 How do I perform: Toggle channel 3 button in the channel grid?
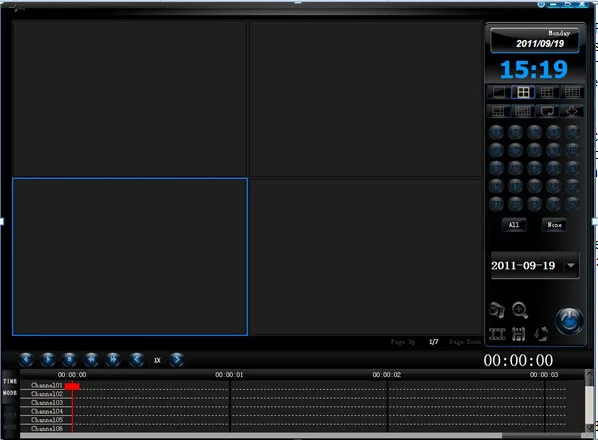coord(534,132)
